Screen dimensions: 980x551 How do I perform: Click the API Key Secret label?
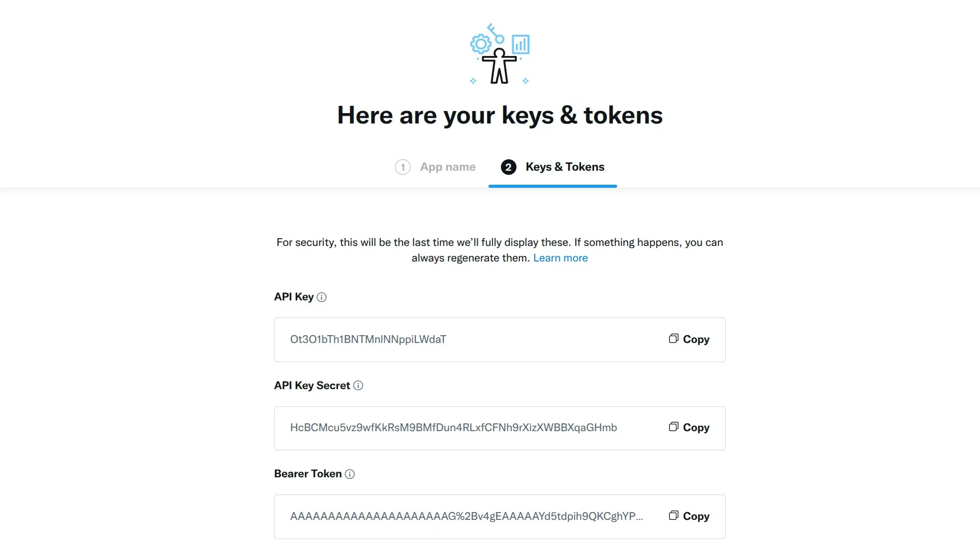[x=312, y=385]
